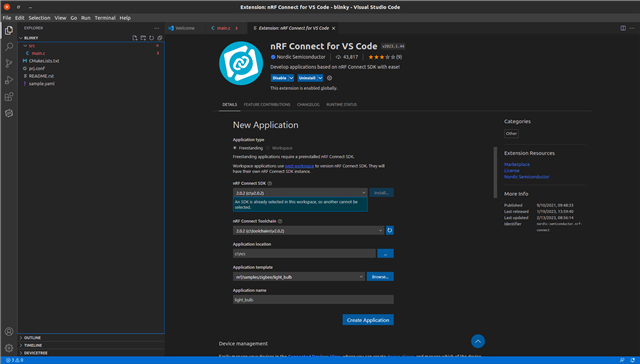Refresh the toolchain list button
Image resolution: width=640 pixels, height=364 pixels.
(x=390, y=231)
